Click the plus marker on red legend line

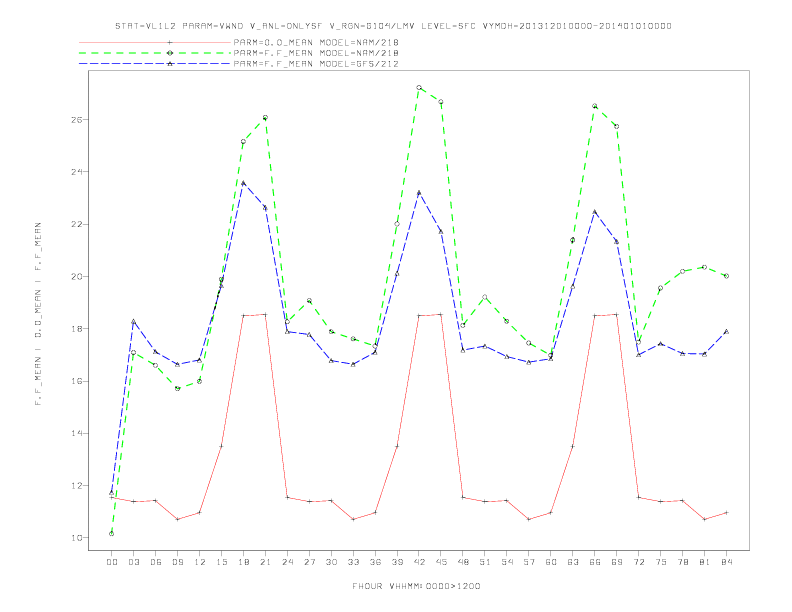point(170,42)
